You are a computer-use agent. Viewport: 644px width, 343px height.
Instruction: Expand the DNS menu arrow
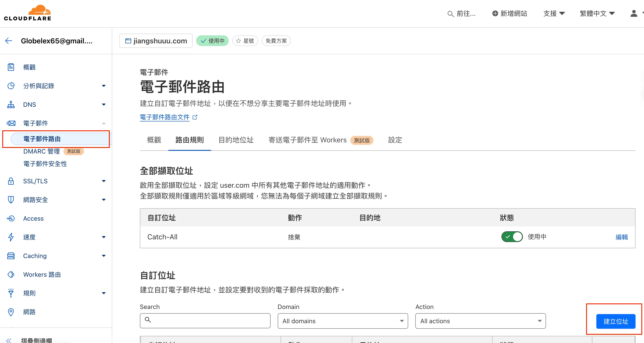[x=104, y=105]
